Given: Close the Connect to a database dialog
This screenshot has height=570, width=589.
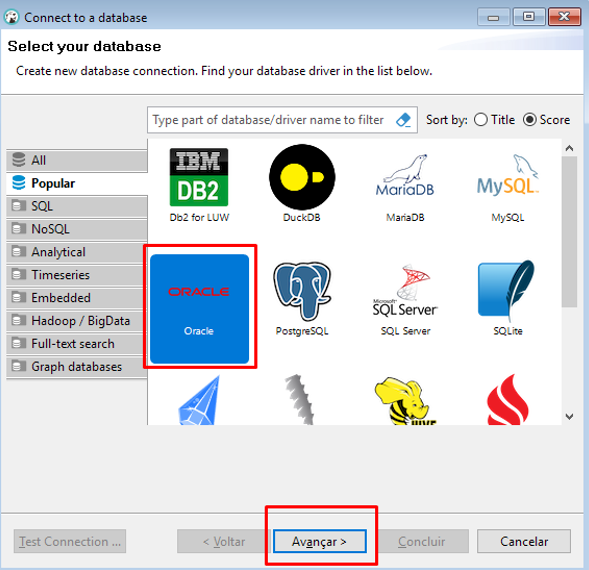Looking at the screenshot, I should [x=565, y=17].
